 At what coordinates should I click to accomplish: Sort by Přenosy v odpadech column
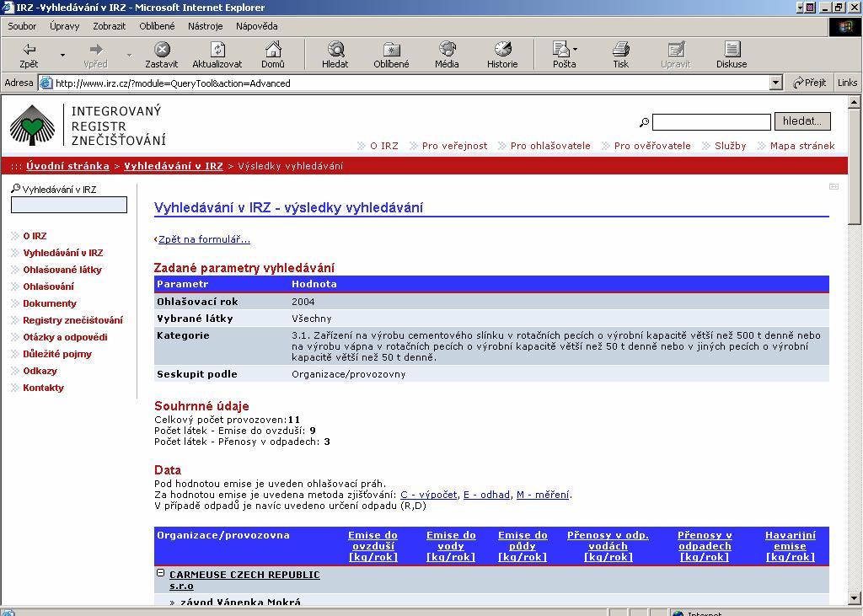[705, 546]
